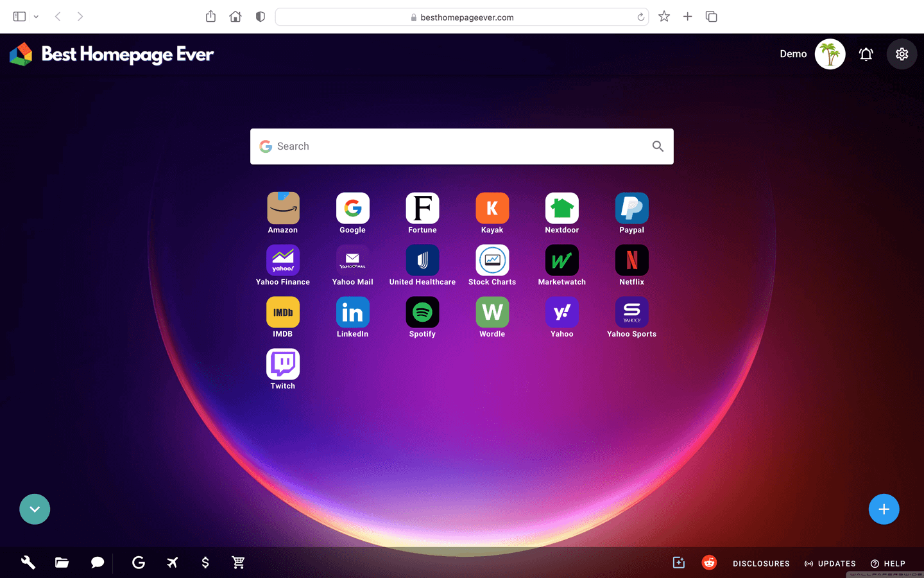924x578 pixels.
Task: Select the dollar sign finance icon
Action: pyautogui.click(x=205, y=562)
